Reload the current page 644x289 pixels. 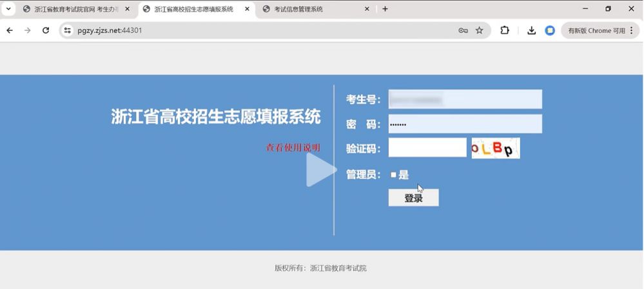46,30
